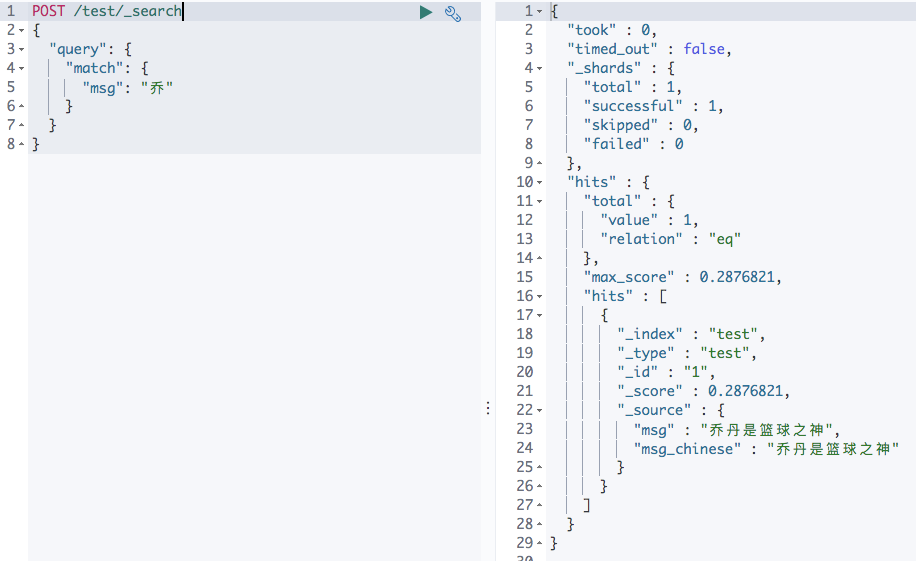Fold the "hits" array at line 16
This screenshot has height=561, width=916.
(x=540, y=296)
